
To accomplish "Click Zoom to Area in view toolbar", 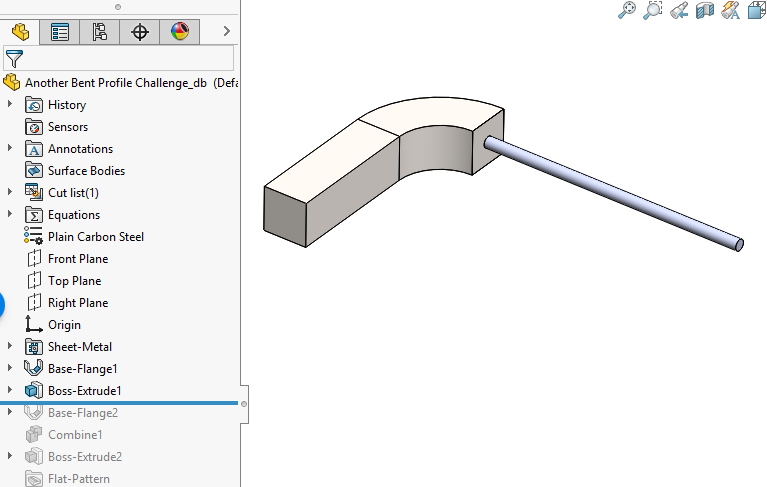I will (x=653, y=10).
